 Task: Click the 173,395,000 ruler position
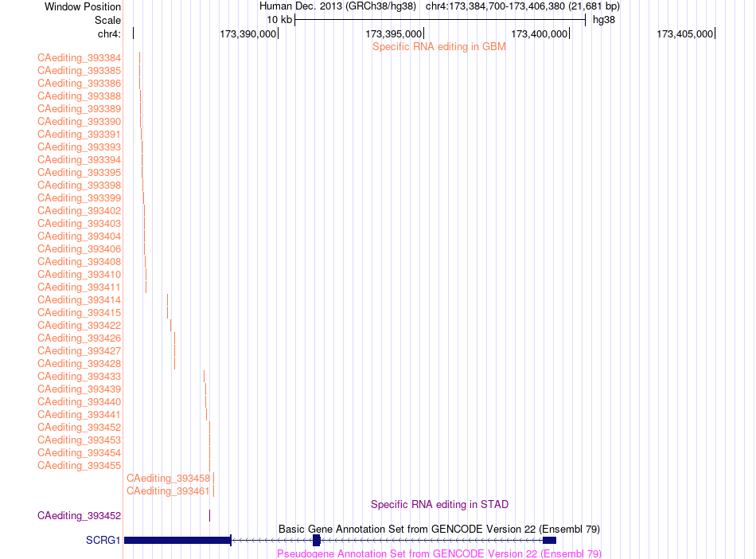(x=393, y=33)
